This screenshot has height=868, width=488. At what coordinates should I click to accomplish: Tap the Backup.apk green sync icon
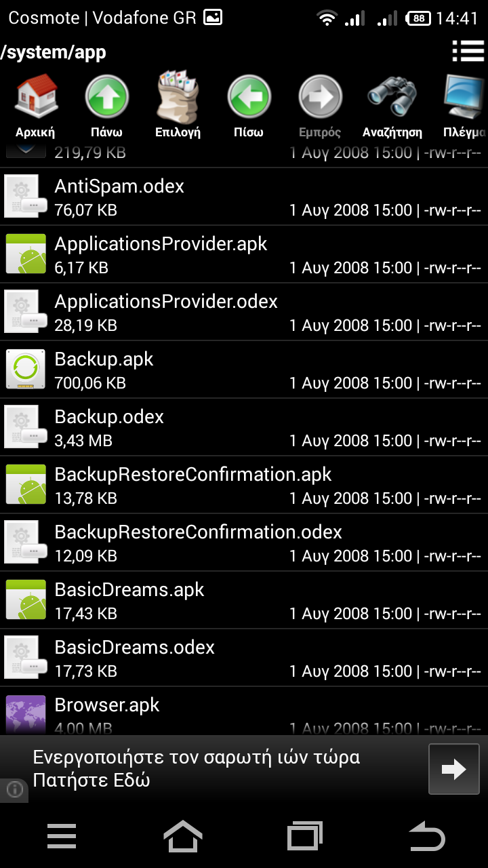tap(26, 370)
